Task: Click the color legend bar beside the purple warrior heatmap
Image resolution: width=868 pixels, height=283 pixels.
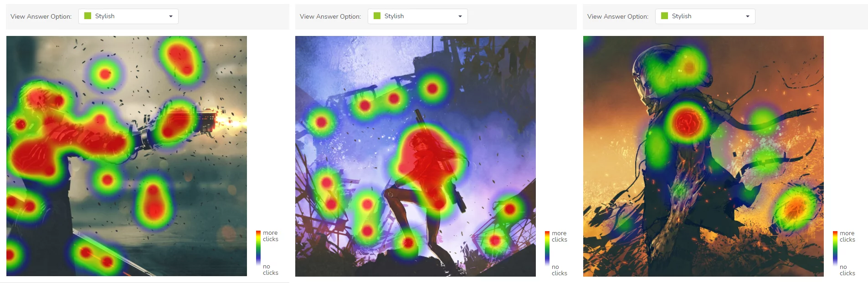Action: [547, 248]
